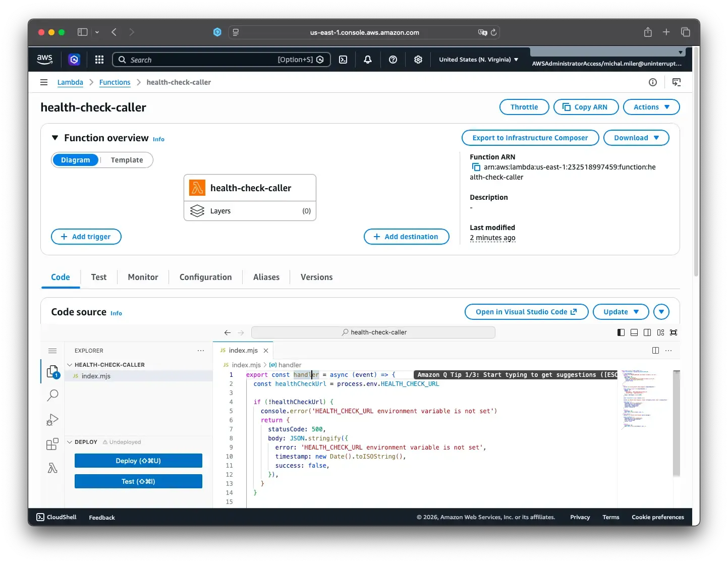Open the Run and Debug view

click(x=52, y=420)
